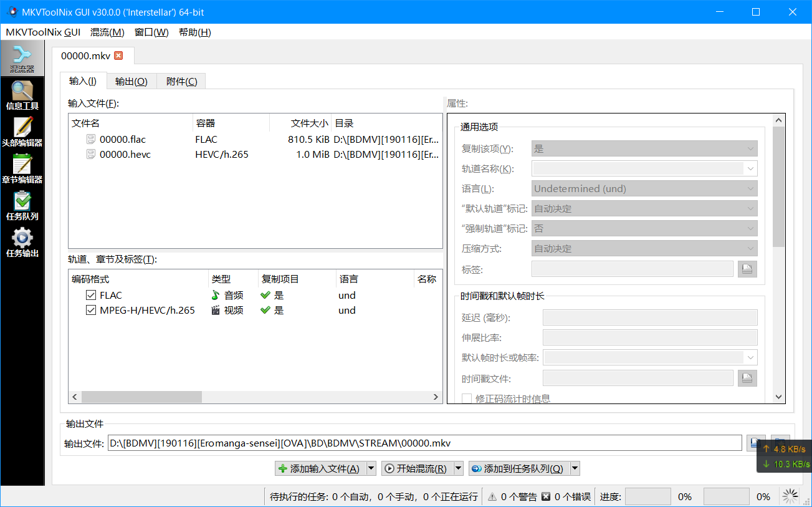The height and width of the screenshot is (507, 812).
Task: Open the 默认轨道标记 dropdown
Action: pos(644,208)
